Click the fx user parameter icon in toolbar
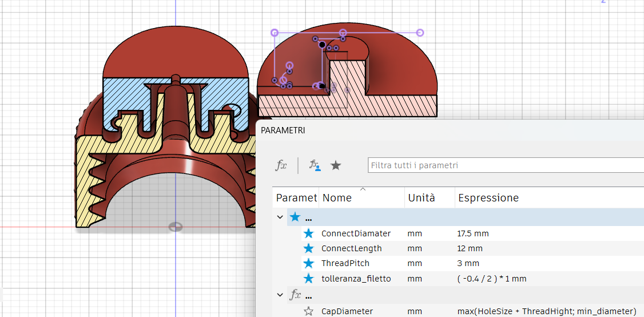This screenshot has height=317, width=644. click(x=281, y=165)
